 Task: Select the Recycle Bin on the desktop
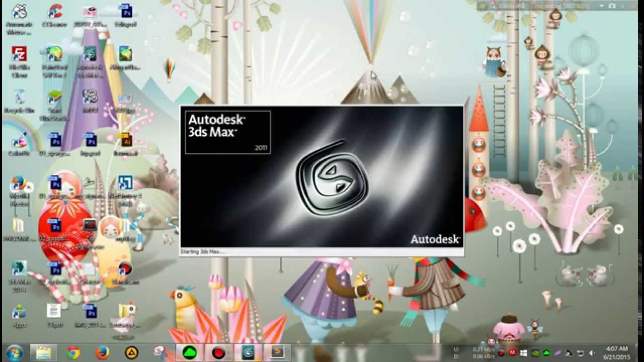19,101
